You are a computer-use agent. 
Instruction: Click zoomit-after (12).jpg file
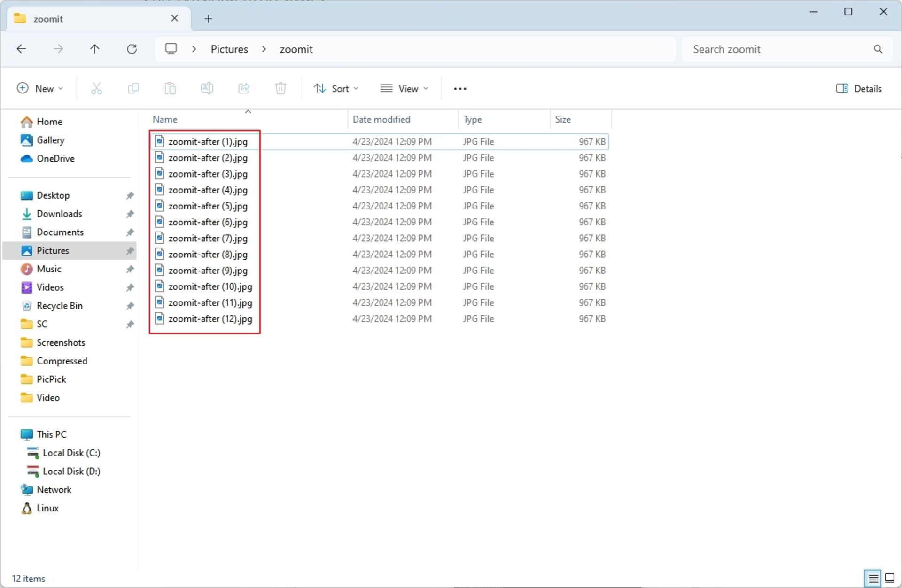tap(210, 318)
